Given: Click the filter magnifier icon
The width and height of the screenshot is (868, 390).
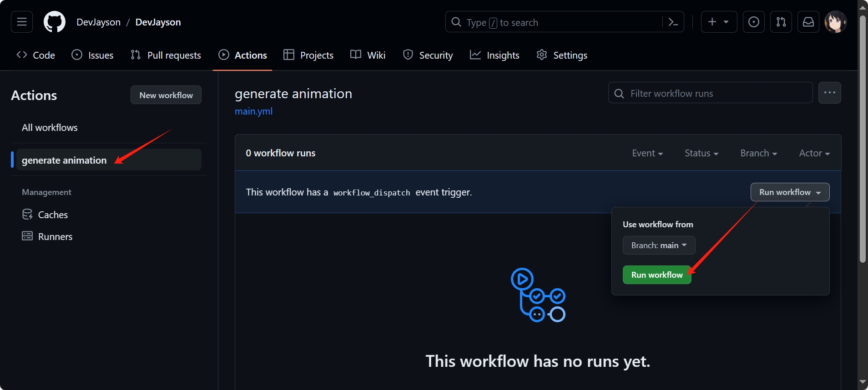Looking at the screenshot, I should (619, 93).
